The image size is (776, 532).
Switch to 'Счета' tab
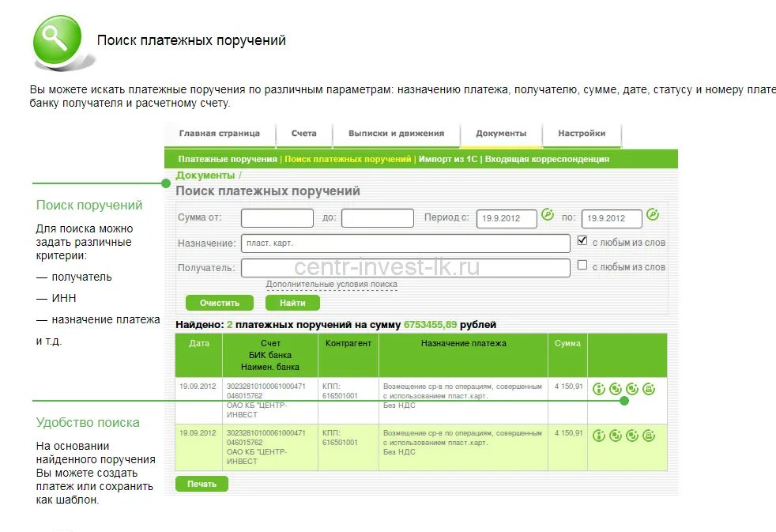(304, 134)
